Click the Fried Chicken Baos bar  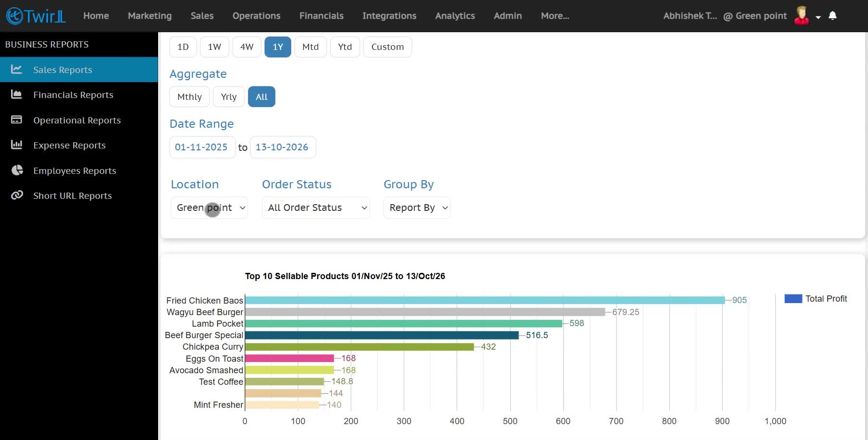[x=485, y=300]
